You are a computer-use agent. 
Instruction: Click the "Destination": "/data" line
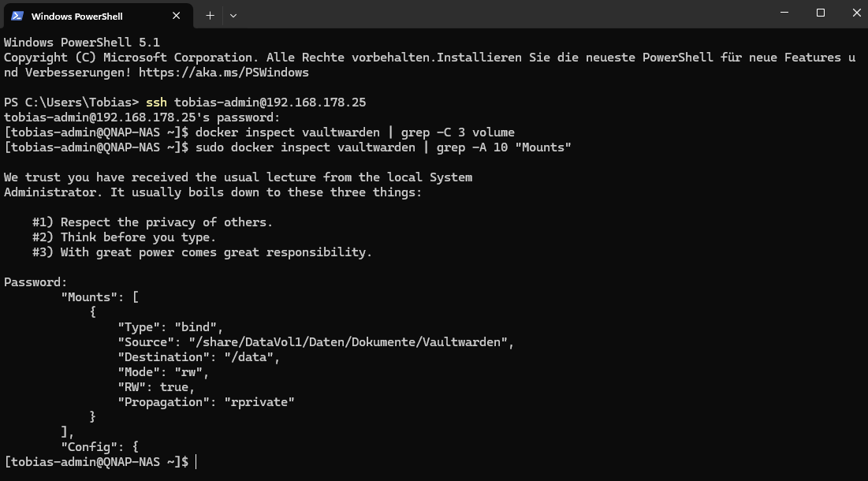point(199,357)
